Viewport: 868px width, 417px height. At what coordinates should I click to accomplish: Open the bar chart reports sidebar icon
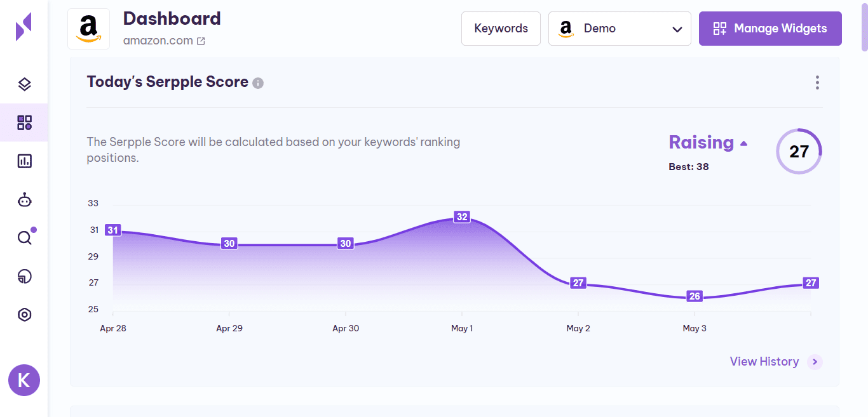tap(24, 161)
